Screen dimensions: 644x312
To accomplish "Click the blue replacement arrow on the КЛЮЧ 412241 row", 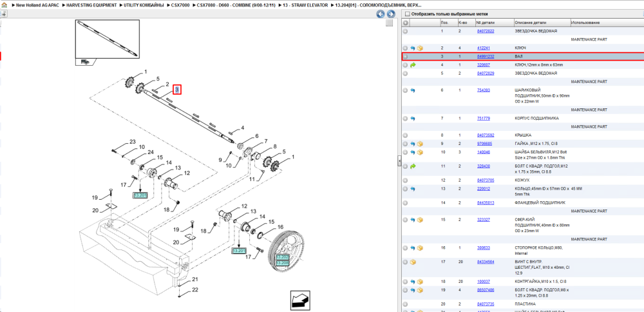I will click(x=413, y=48).
